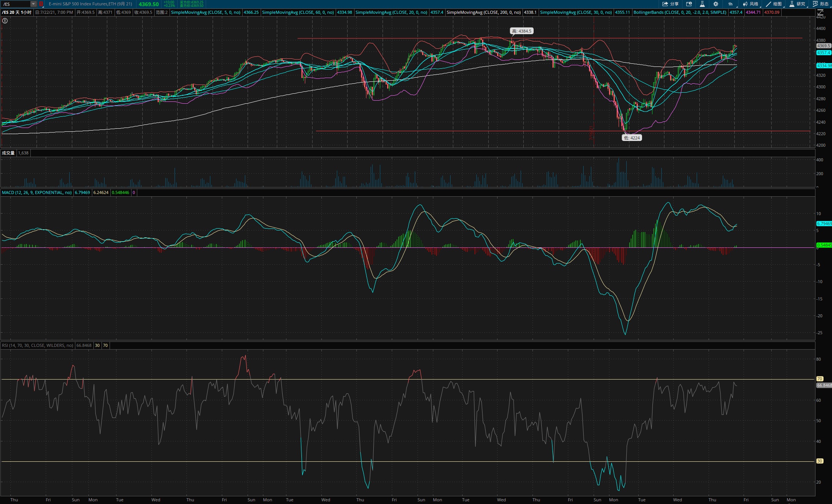Click the MACD study label

coord(37,192)
